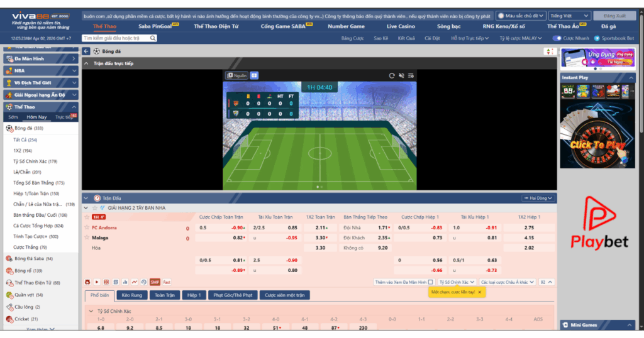Toggle the Cược Nhanh switch

(x=557, y=38)
